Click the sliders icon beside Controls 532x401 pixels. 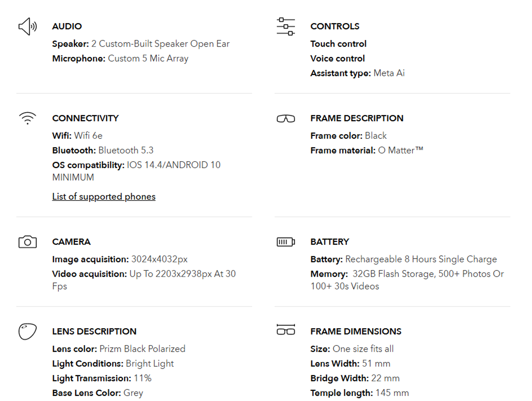click(x=286, y=27)
